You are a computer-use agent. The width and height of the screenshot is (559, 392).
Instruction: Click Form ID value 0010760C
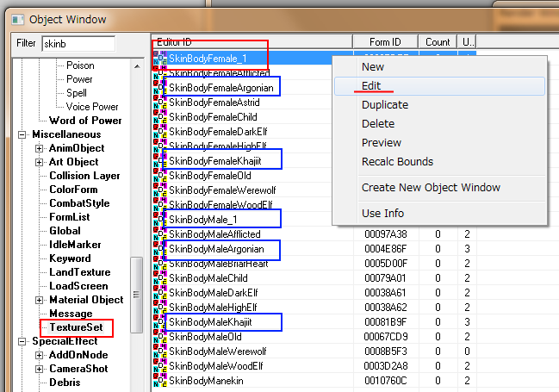[x=386, y=381]
